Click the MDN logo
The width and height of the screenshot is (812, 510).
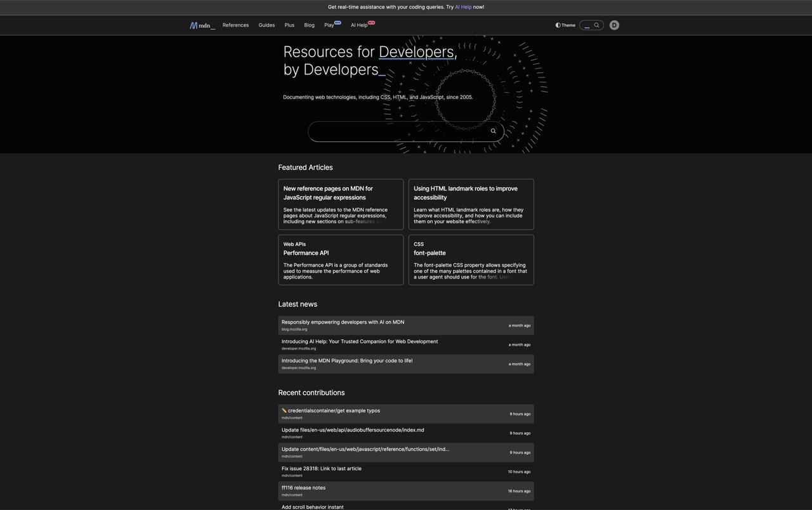tap(202, 25)
